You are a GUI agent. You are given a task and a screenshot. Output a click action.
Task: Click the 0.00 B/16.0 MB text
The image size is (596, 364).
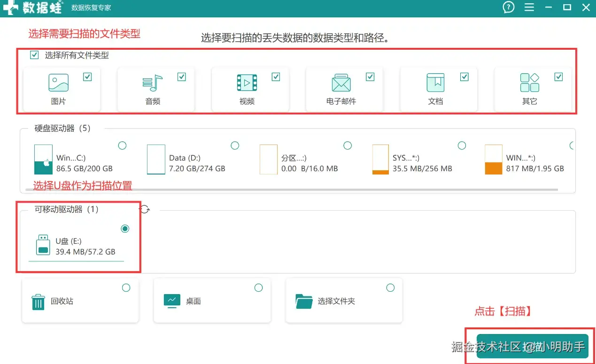(x=310, y=168)
